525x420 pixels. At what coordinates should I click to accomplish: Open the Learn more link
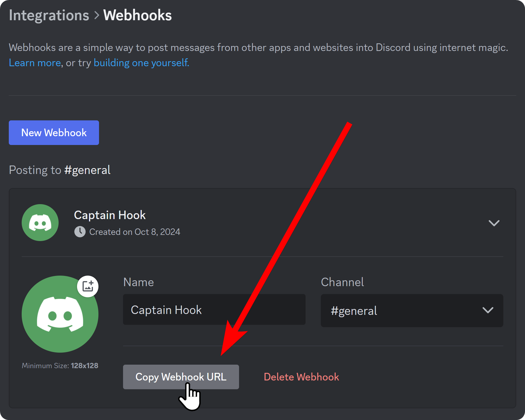point(35,62)
